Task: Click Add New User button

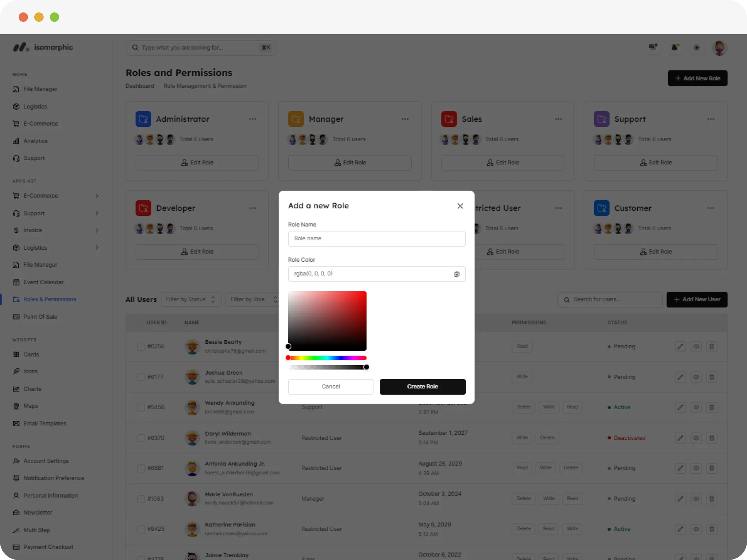Action: click(697, 299)
